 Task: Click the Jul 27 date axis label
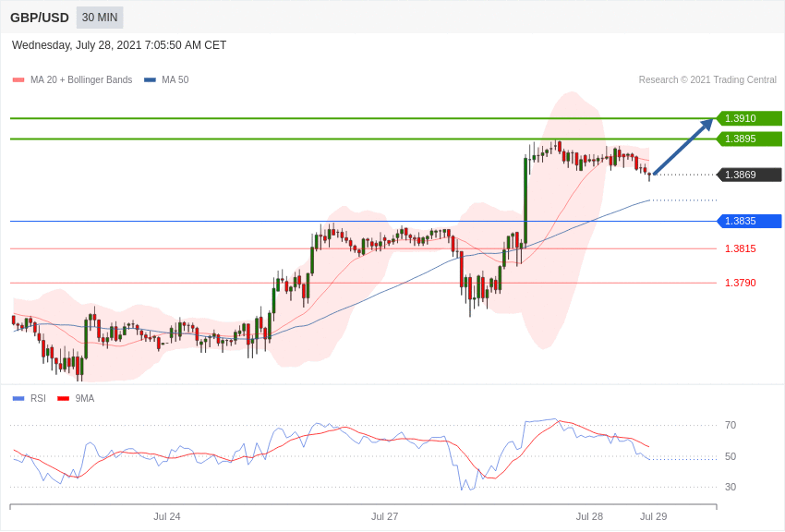pos(384,516)
